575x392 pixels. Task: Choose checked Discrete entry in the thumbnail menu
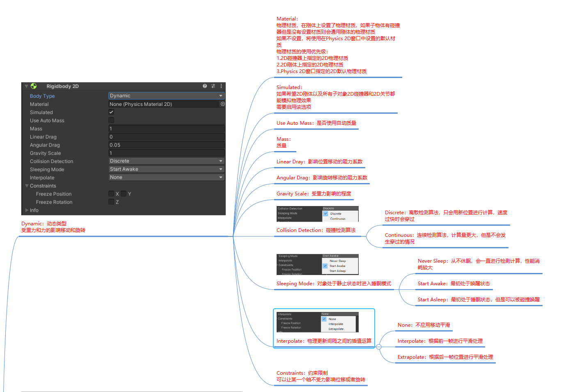[336, 214]
